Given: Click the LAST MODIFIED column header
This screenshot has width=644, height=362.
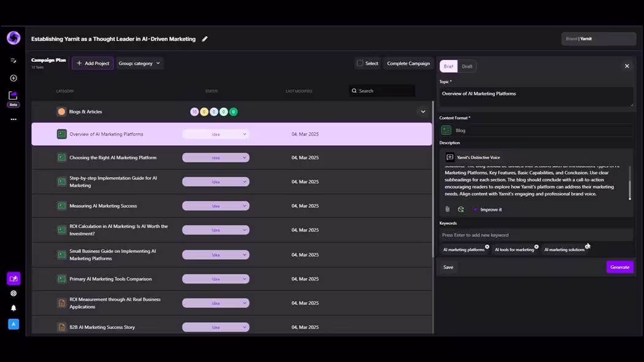Looking at the screenshot, I should click(298, 91).
